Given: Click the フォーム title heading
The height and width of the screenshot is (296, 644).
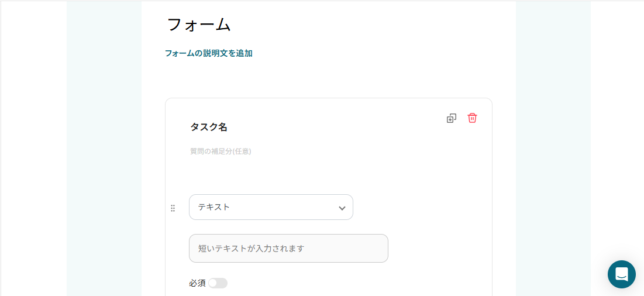Looking at the screenshot, I should [x=199, y=25].
